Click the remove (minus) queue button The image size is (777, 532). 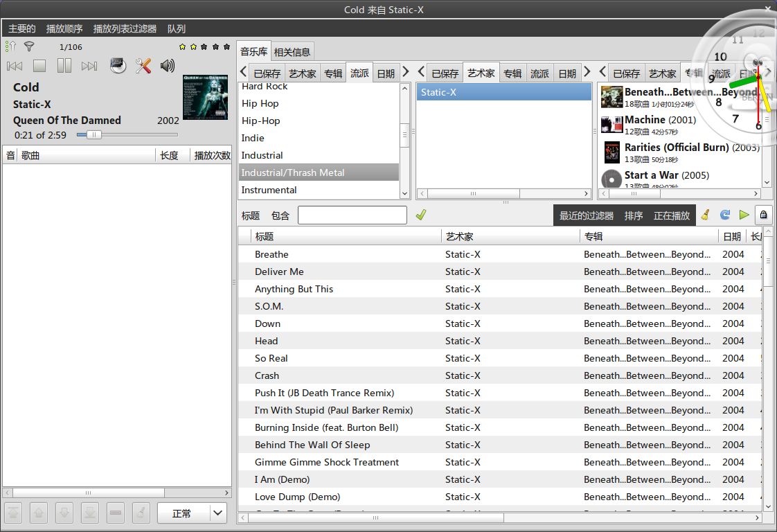click(116, 513)
